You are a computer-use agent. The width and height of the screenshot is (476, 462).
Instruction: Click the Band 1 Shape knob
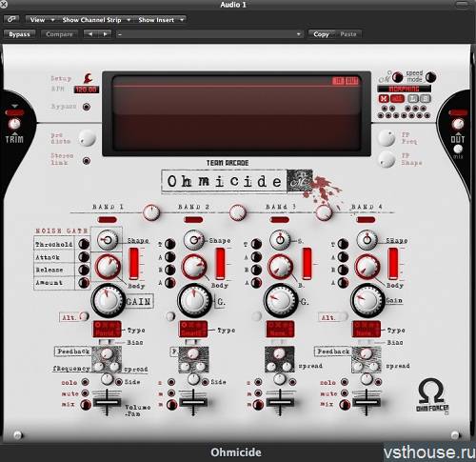[x=108, y=240]
